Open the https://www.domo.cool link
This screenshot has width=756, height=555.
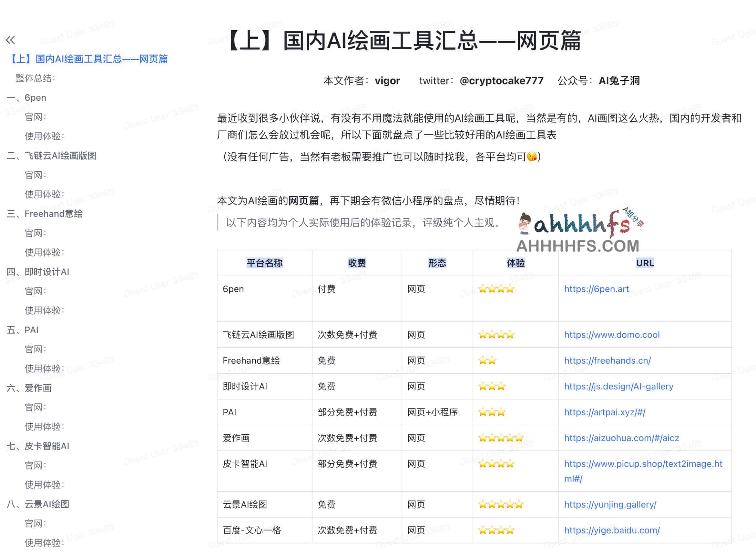point(612,335)
